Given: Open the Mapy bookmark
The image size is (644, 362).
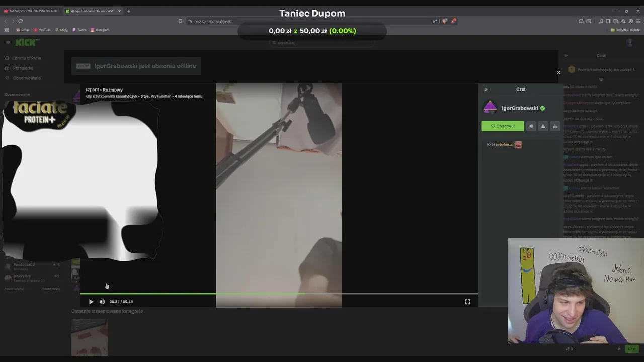Looking at the screenshot, I should 62,30.
